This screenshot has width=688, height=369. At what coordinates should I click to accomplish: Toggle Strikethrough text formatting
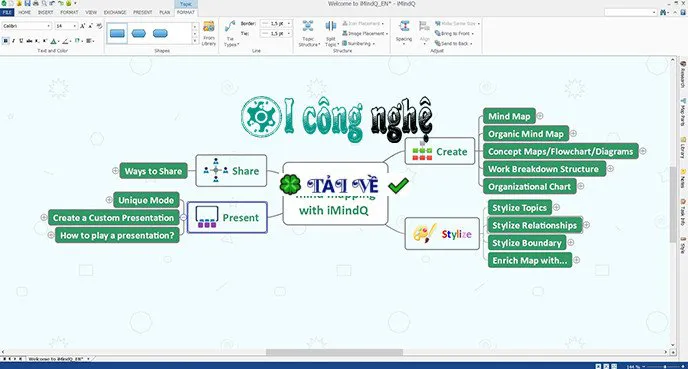[x=29, y=41]
